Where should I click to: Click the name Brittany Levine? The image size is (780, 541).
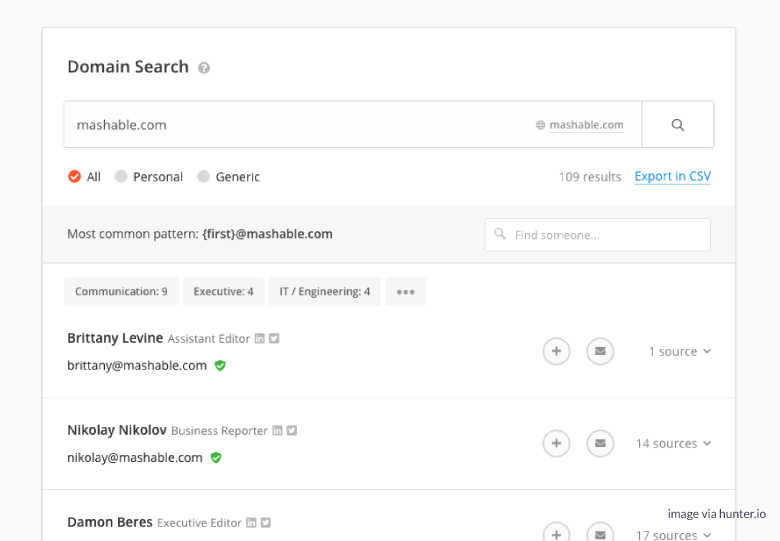pyautogui.click(x=115, y=338)
